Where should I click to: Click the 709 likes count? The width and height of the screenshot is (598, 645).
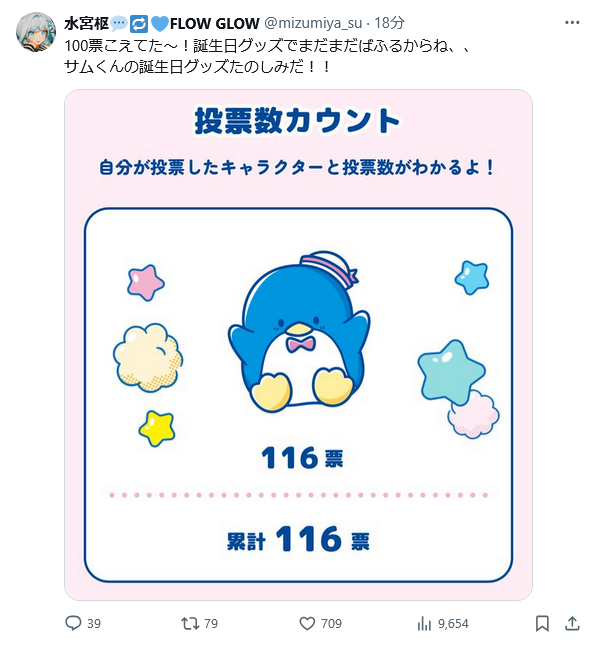coord(331,624)
